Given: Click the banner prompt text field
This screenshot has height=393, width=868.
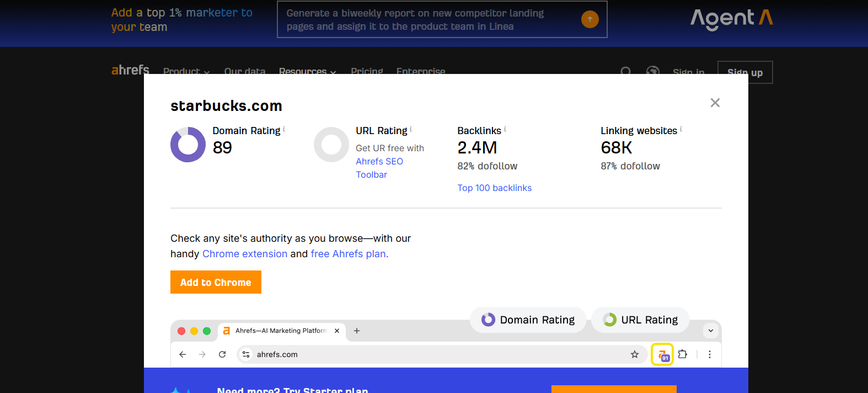Looking at the screenshot, I should (x=442, y=19).
